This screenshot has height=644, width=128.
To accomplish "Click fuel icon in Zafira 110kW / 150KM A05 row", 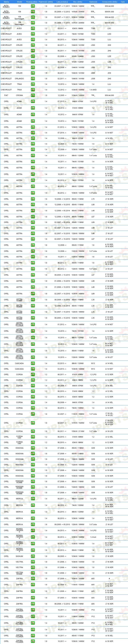I will [33, 585].
